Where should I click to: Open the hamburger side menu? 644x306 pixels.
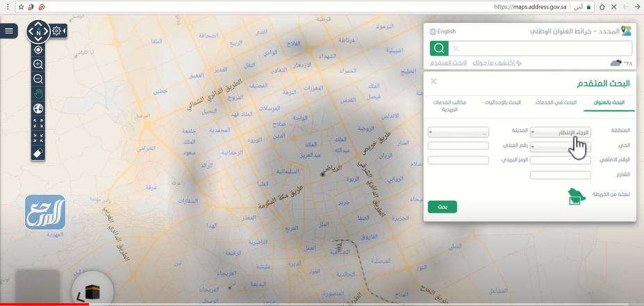tap(9, 31)
